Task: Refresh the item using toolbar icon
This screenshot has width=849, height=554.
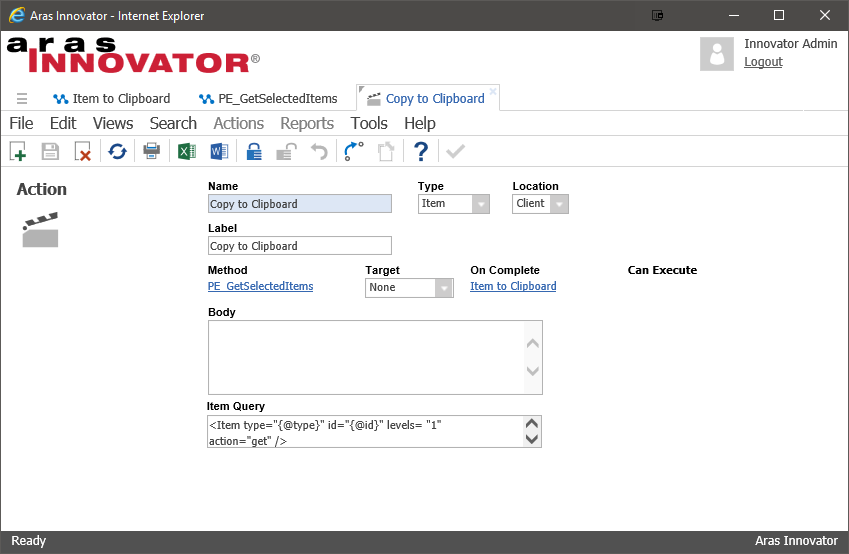Action: (118, 152)
